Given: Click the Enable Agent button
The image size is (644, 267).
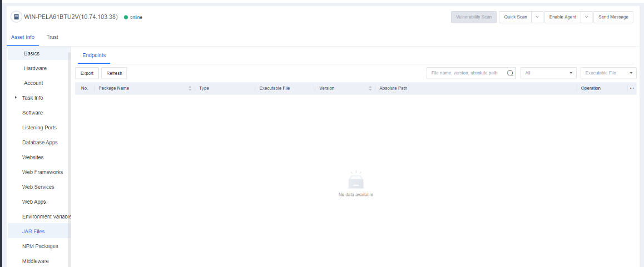Looking at the screenshot, I should point(563,17).
